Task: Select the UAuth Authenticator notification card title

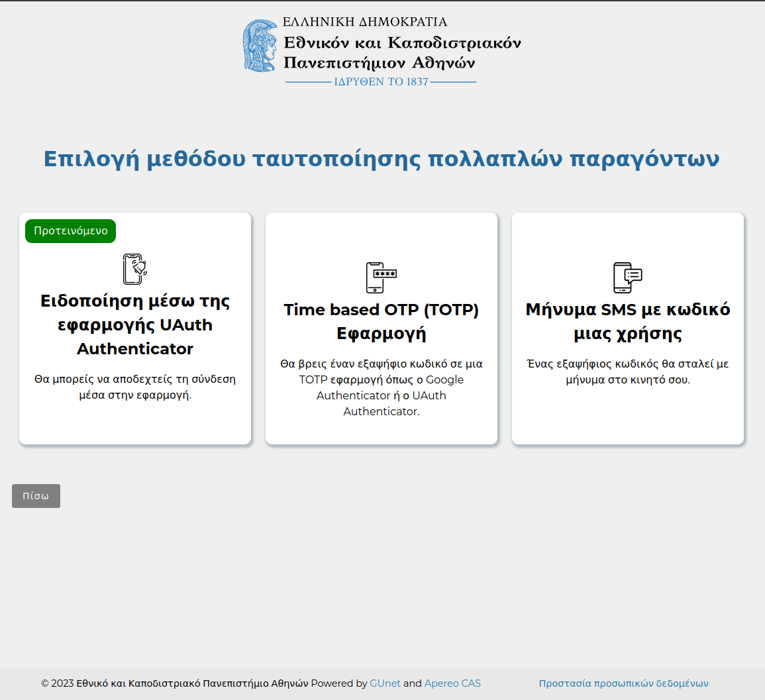Action: pos(135,325)
